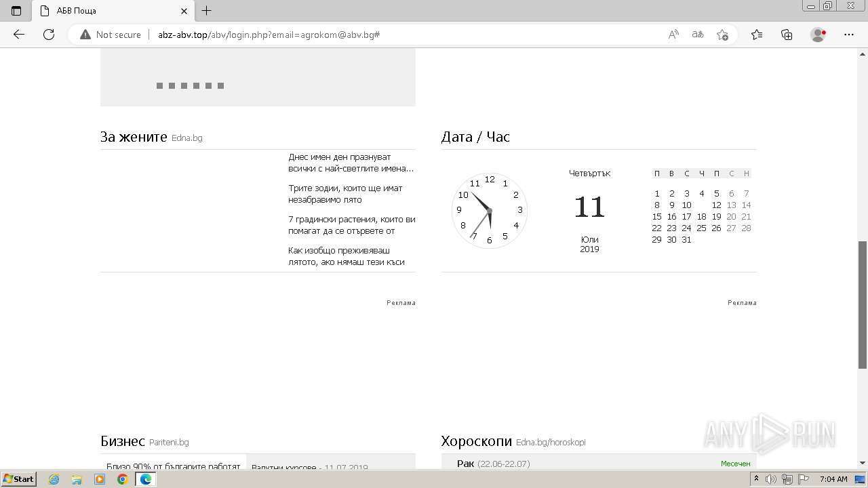
Task: Open Read aloud icon in address bar
Action: click(673, 35)
